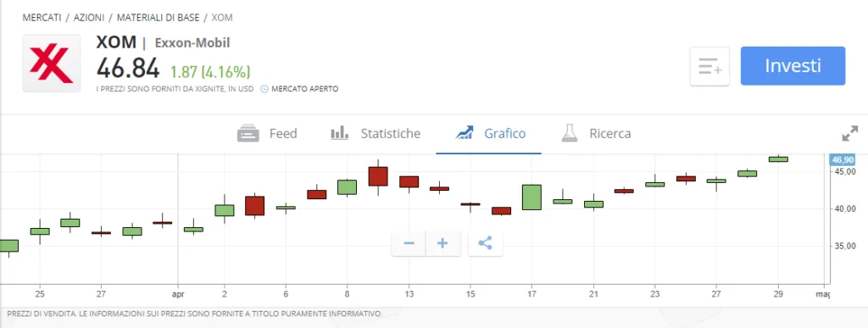Click the large green candle above 17
This screenshot has width=868, height=328.
[x=531, y=197]
